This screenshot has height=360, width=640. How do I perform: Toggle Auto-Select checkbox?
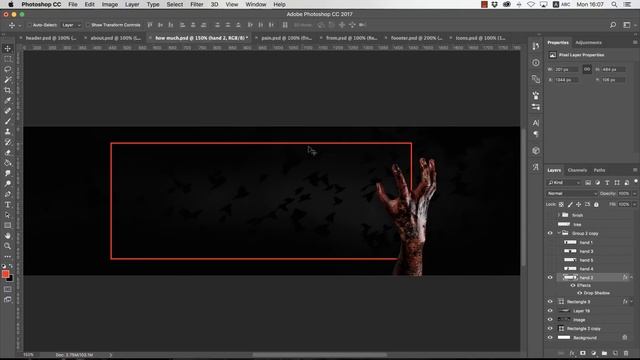(29, 25)
